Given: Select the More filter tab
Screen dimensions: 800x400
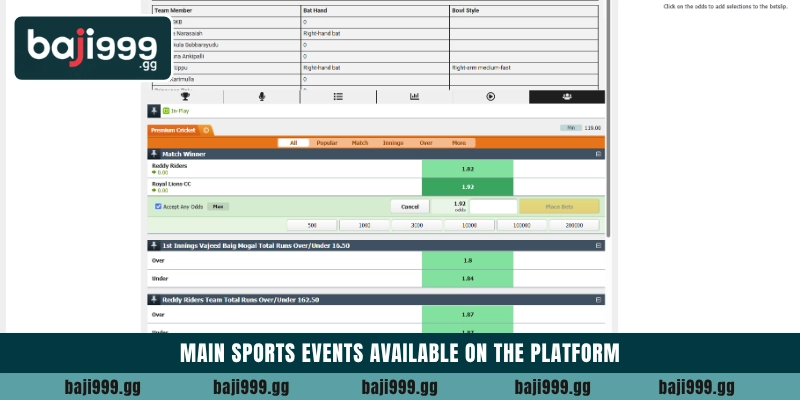Looking at the screenshot, I should tap(459, 143).
